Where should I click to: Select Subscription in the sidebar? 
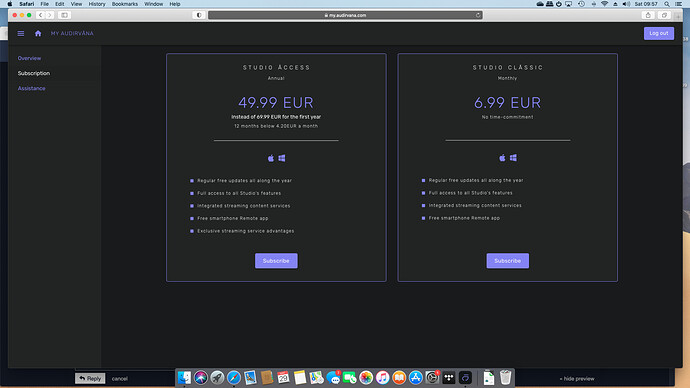[34, 73]
